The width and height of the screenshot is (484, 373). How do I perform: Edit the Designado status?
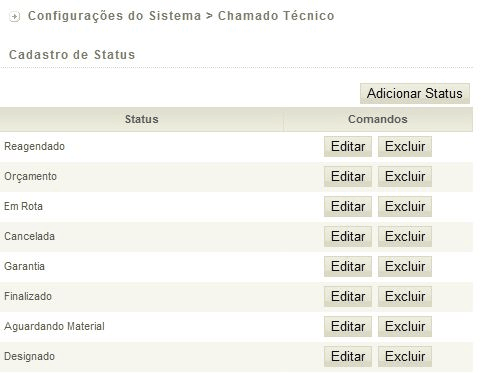tap(348, 356)
